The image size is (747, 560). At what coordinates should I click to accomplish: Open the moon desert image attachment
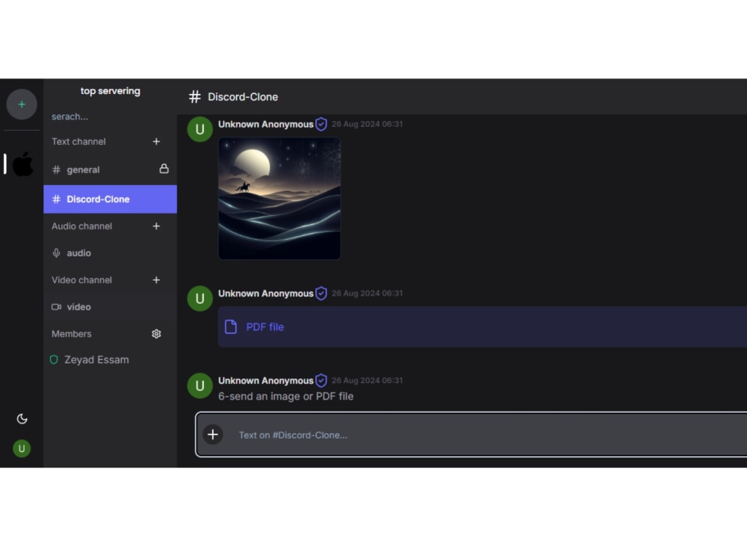coord(279,198)
